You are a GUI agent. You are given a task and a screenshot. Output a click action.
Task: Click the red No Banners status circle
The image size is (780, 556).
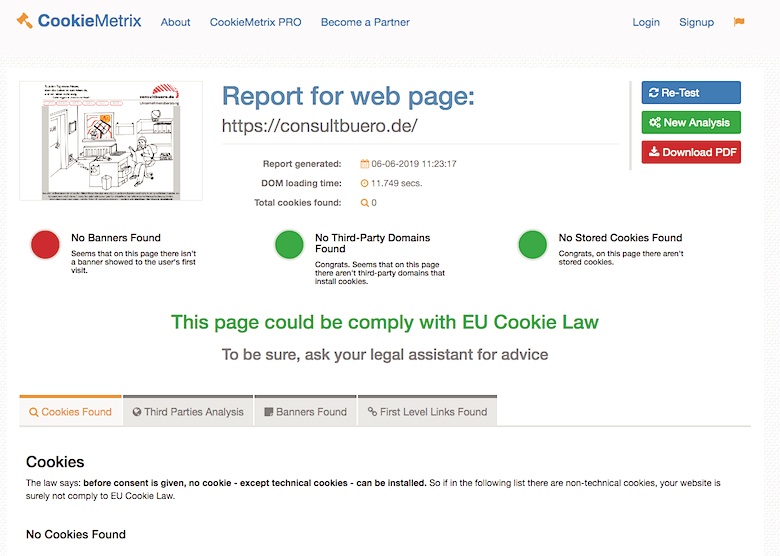45,245
